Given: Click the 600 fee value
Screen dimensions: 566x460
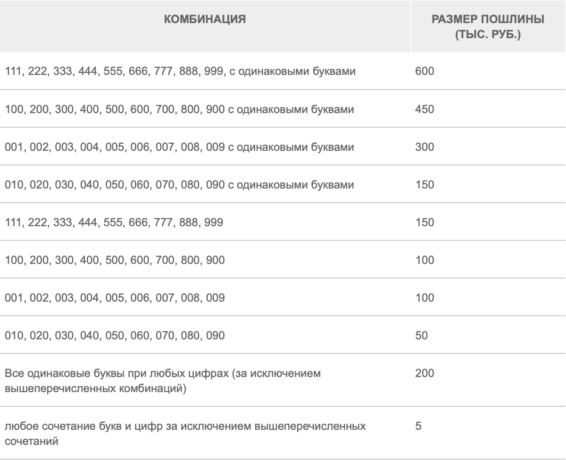Looking at the screenshot, I should (424, 71).
